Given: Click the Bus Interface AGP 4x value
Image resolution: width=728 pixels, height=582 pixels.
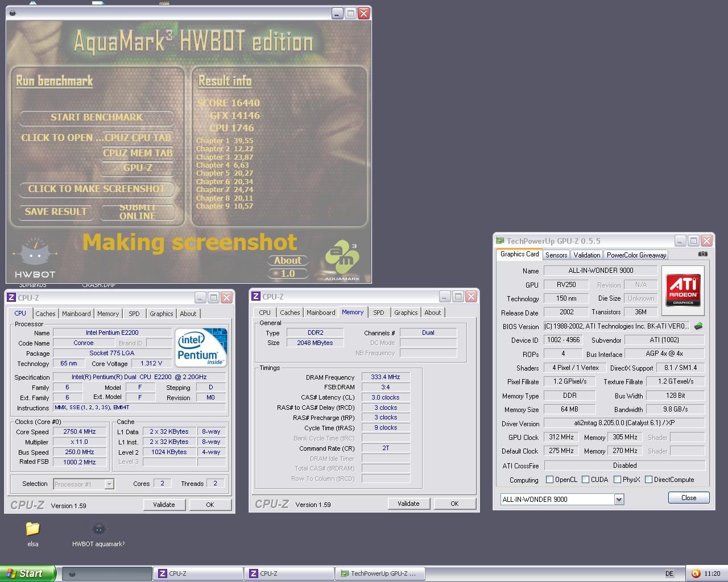Looking at the screenshot, I should [664, 354].
